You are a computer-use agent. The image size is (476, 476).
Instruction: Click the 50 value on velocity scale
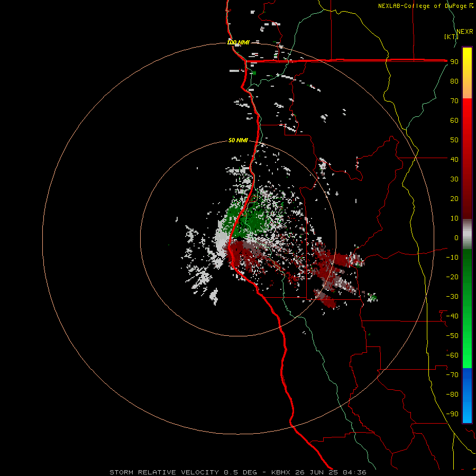pyautogui.click(x=454, y=140)
